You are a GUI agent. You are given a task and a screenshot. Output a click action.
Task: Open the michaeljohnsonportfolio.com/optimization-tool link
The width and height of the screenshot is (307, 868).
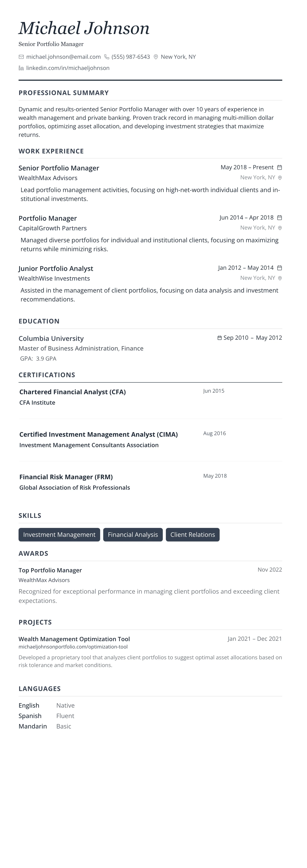[73, 647]
